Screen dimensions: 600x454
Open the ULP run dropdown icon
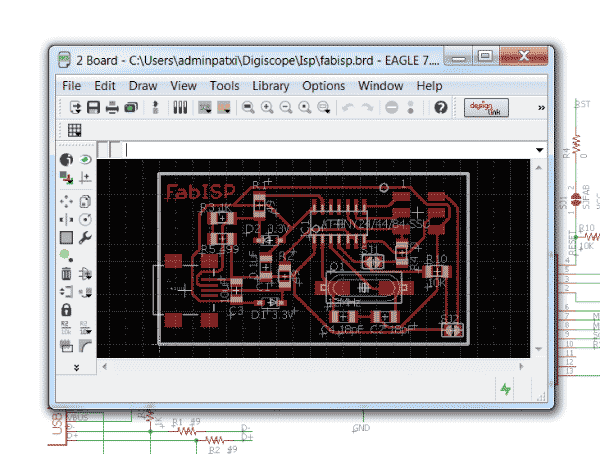[224, 108]
